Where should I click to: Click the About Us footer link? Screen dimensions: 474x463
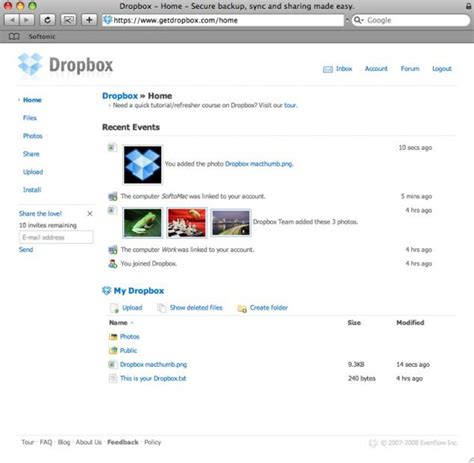pos(89,442)
